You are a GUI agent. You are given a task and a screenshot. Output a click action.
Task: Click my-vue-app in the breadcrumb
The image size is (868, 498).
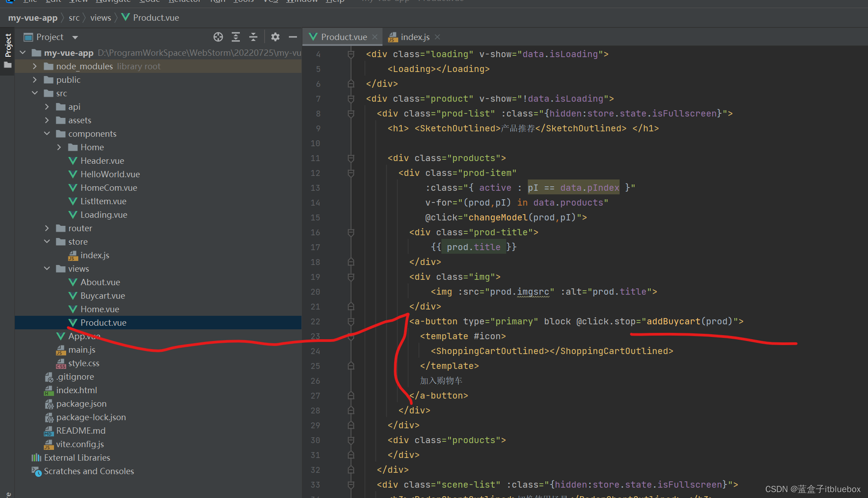33,18
